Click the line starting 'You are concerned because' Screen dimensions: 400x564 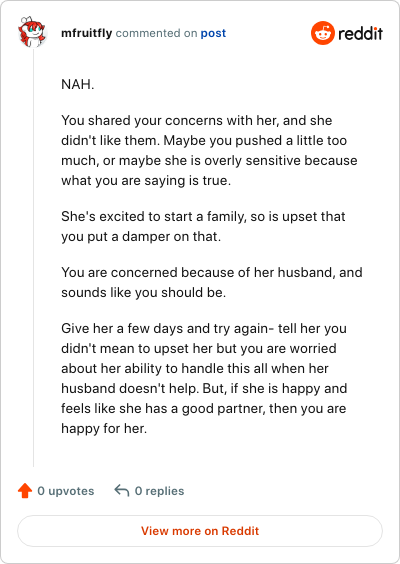pyautogui.click(x=212, y=273)
